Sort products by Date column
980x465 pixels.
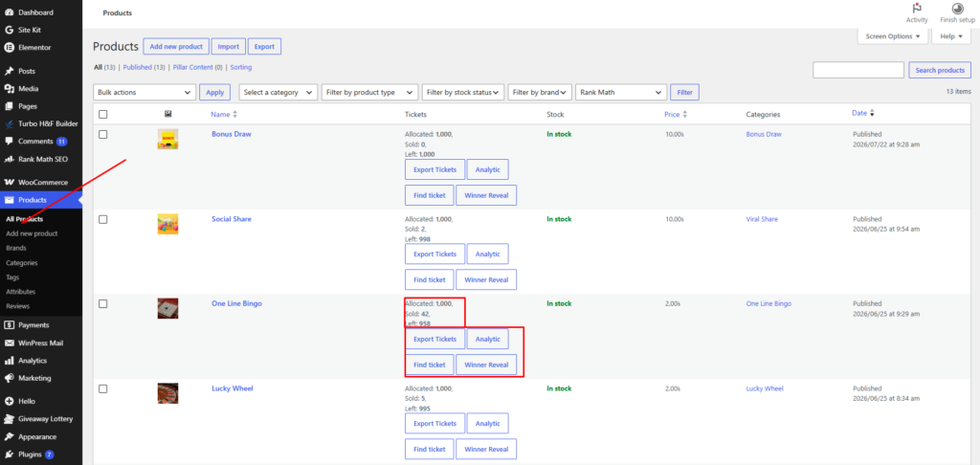(862, 113)
